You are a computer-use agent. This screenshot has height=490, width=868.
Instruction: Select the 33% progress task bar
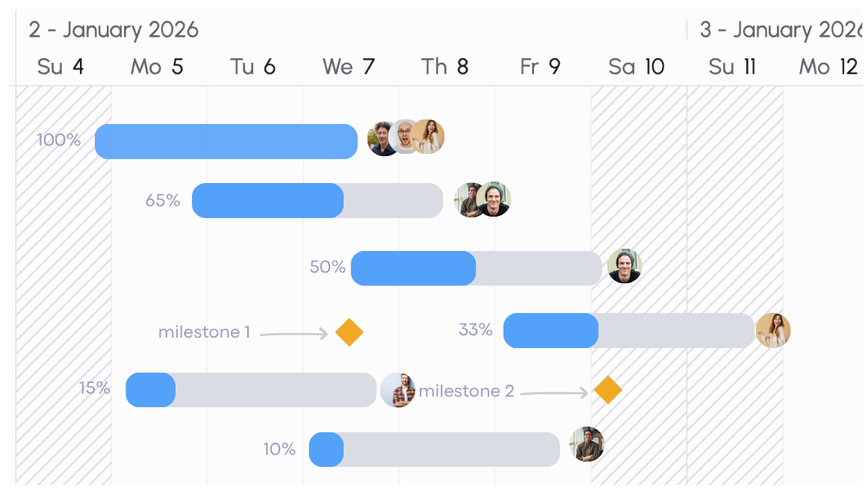pyautogui.click(x=629, y=331)
